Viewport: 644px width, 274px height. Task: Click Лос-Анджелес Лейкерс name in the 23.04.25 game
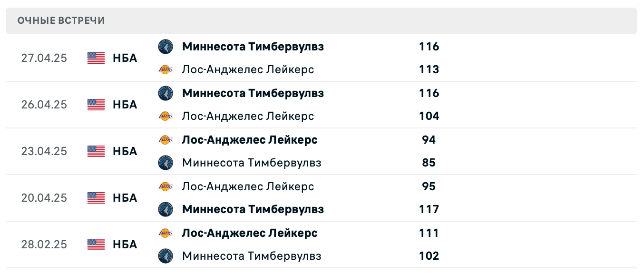coord(250,140)
